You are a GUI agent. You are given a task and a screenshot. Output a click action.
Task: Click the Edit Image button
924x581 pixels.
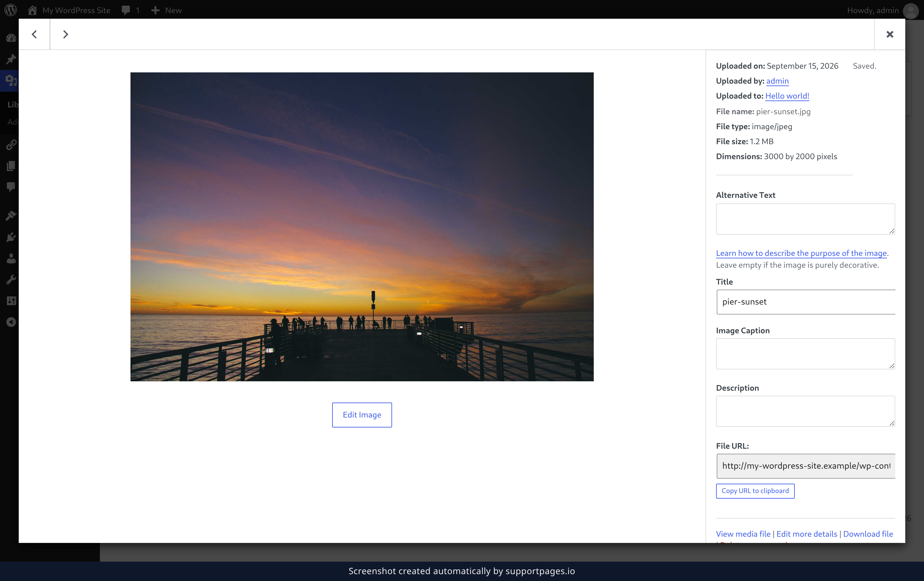[362, 415]
